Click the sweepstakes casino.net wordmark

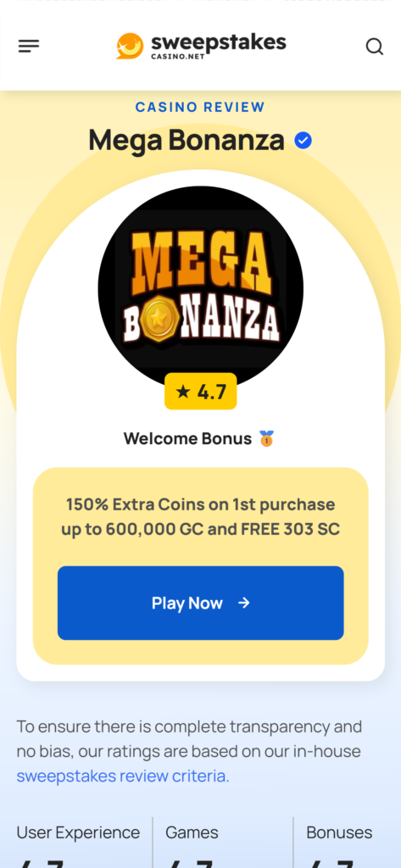pos(218,46)
